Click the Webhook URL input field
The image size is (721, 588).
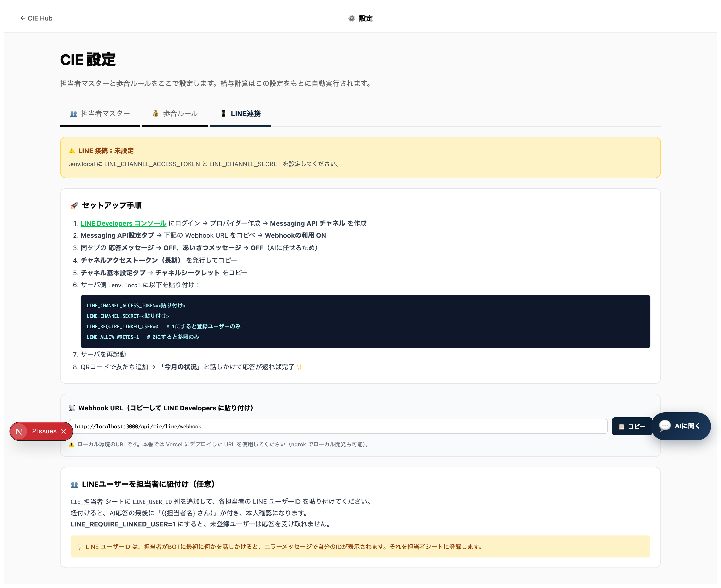[x=338, y=426]
